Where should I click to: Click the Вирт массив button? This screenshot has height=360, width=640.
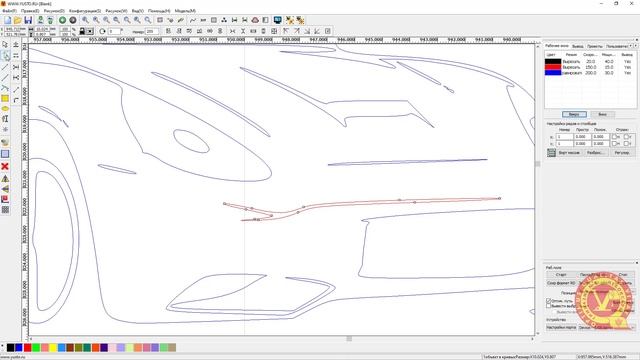(x=569, y=153)
